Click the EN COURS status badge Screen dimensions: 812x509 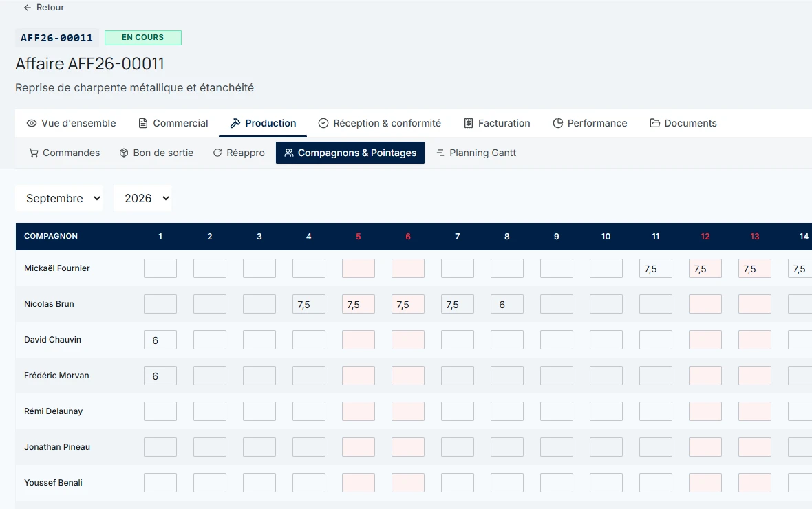coord(143,37)
